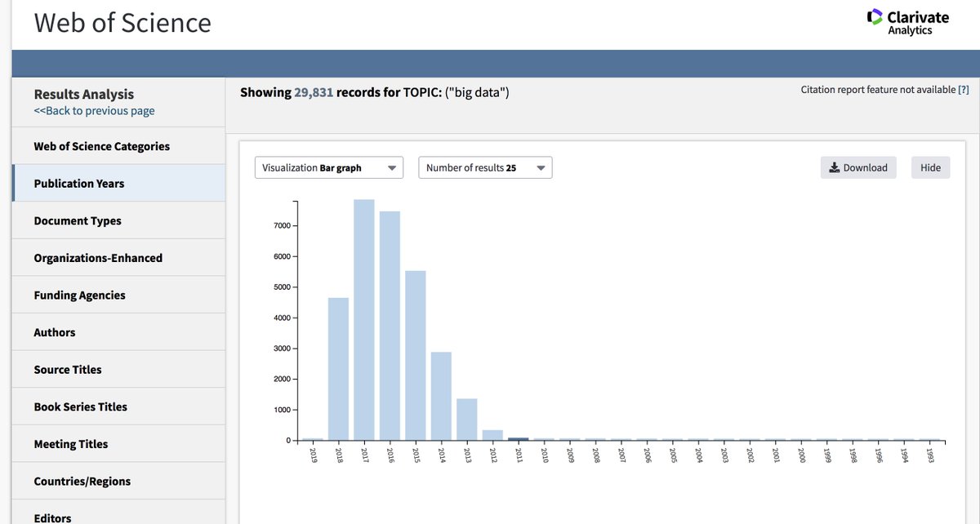
Task: Click the Back to previous page link
Action: pyautogui.click(x=94, y=111)
